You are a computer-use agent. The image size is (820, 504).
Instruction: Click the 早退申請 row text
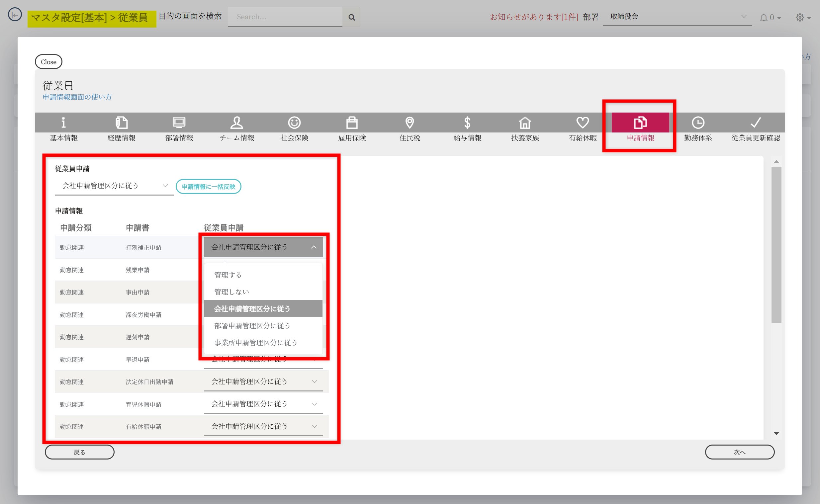[137, 360]
